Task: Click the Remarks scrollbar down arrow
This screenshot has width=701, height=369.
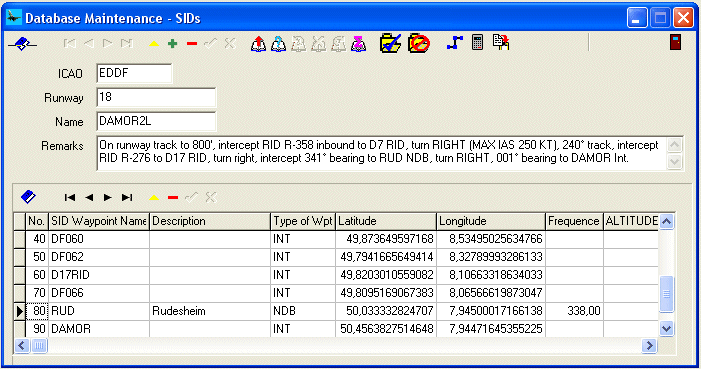Action: click(x=674, y=161)
